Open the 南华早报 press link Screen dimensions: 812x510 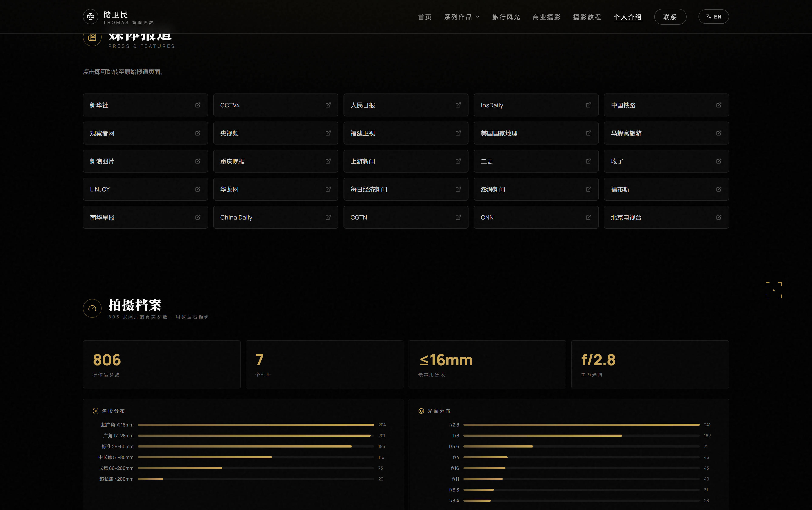[145, 217]
